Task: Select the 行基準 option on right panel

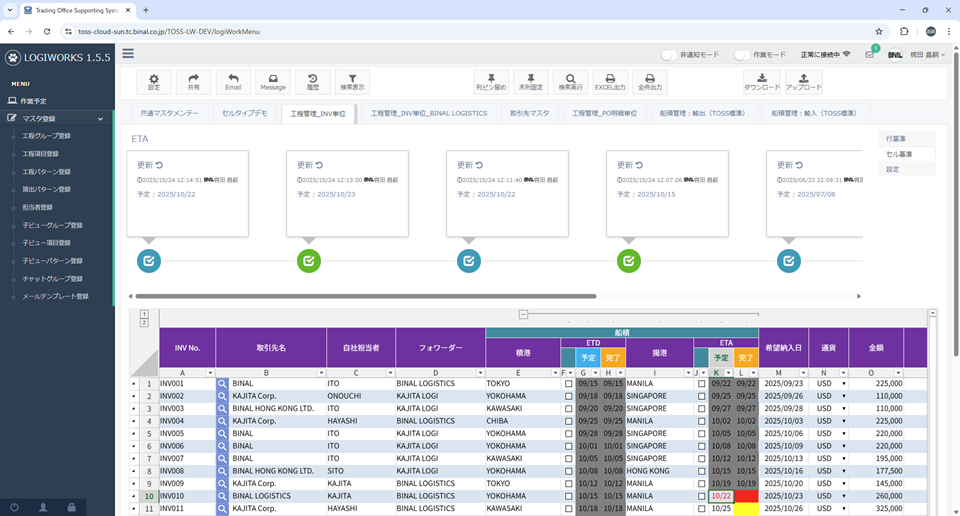Action: 896,138
